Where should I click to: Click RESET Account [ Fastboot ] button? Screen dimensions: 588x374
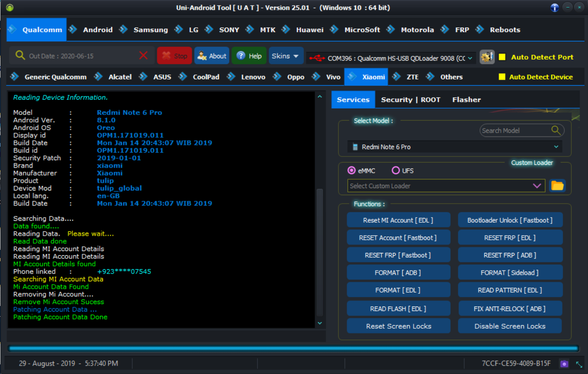click(398, 237)
